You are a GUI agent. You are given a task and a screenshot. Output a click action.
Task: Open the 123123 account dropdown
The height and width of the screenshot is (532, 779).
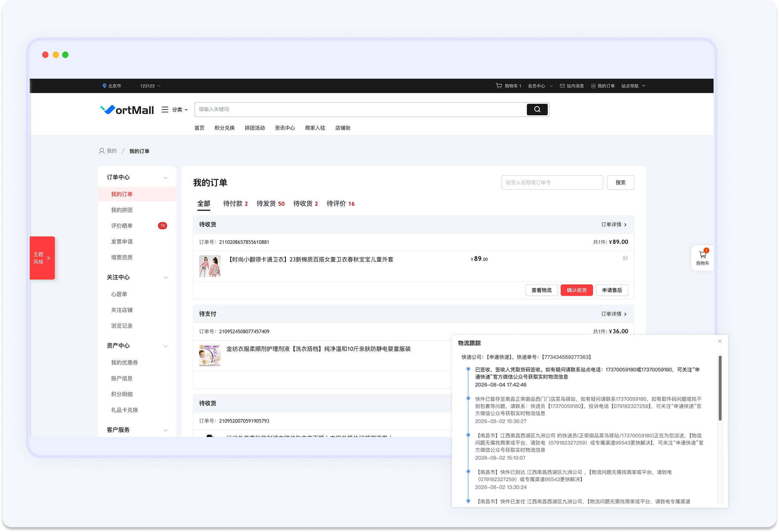[x=150, y=86]
